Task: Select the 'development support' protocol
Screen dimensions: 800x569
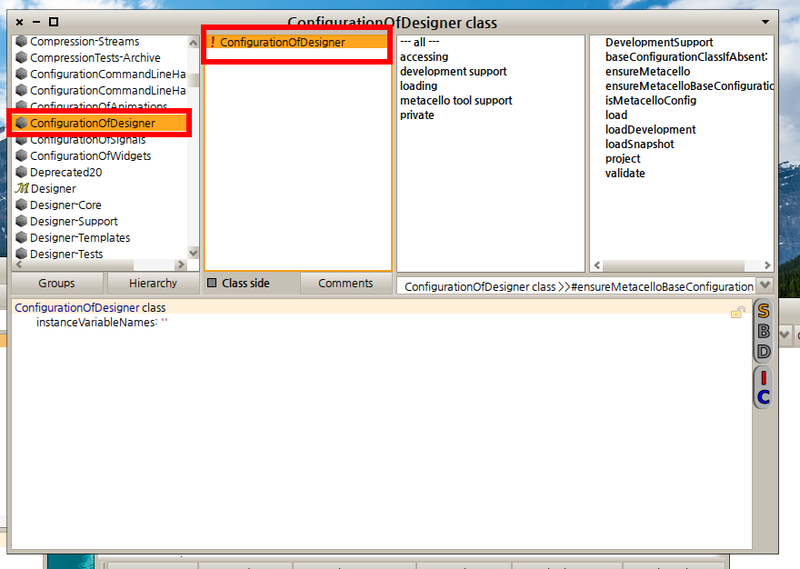Action: tap(453, 71)
